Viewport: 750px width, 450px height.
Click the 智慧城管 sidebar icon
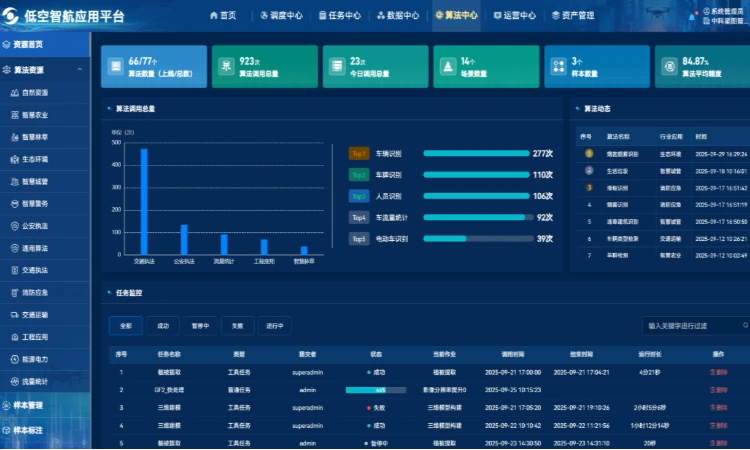(15, 182)
